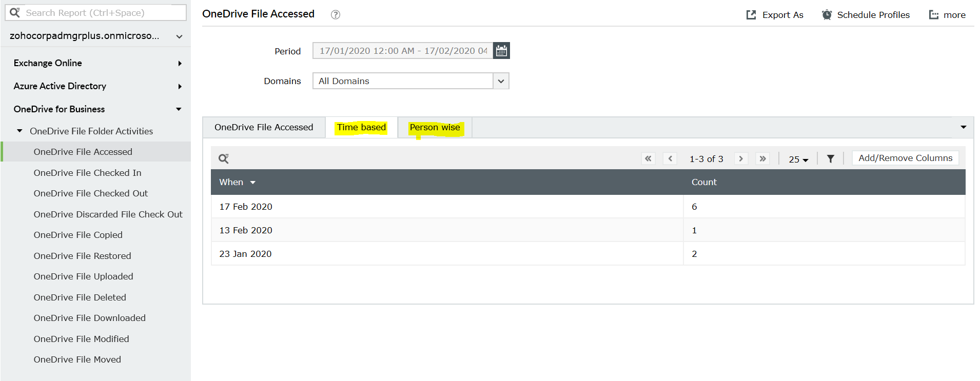The width and height of the screenshot is (980, 381).
Task: Click the more label
Action: [954, 15]
